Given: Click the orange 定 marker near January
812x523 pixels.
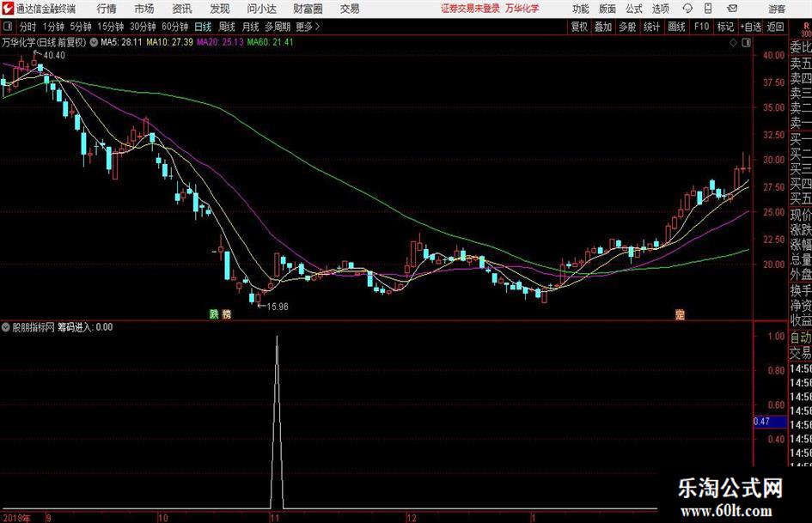Looking at the screenshot, I should click(x=680, y=313).
